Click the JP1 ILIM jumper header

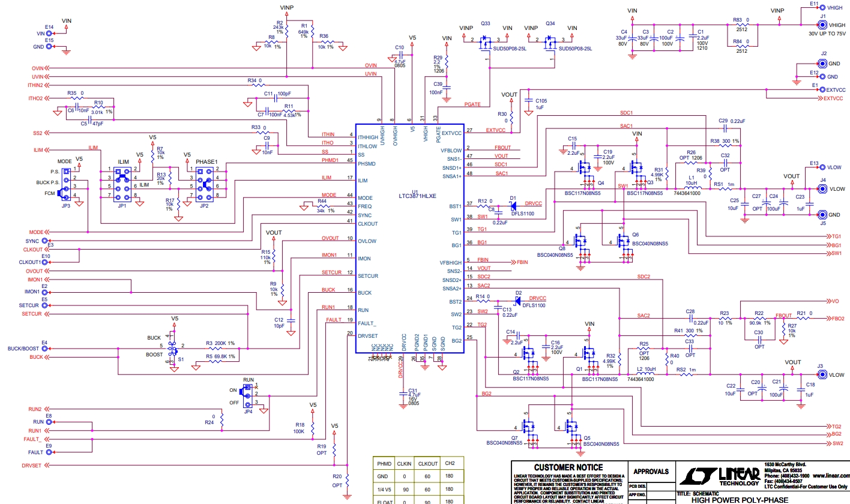point(123,185)
